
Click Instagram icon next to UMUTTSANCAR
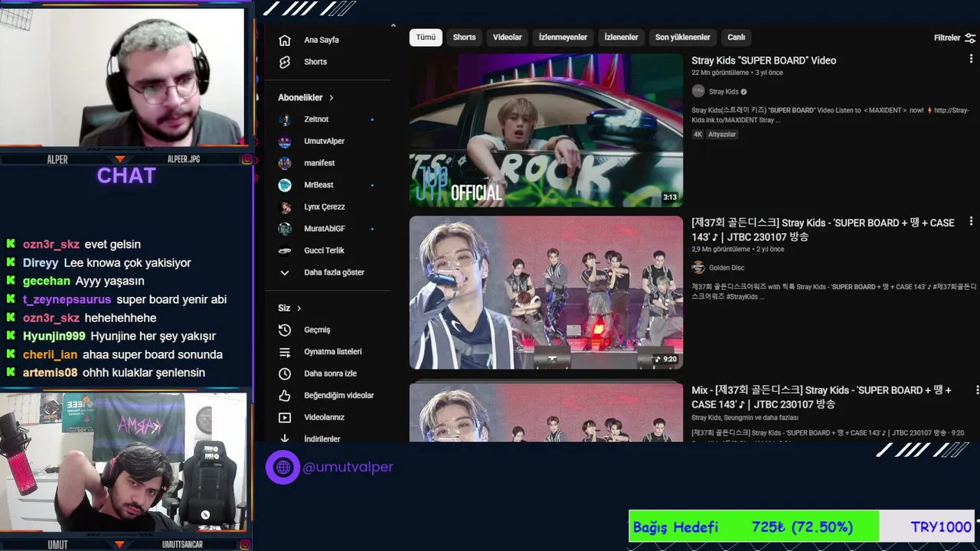[247, 545]
